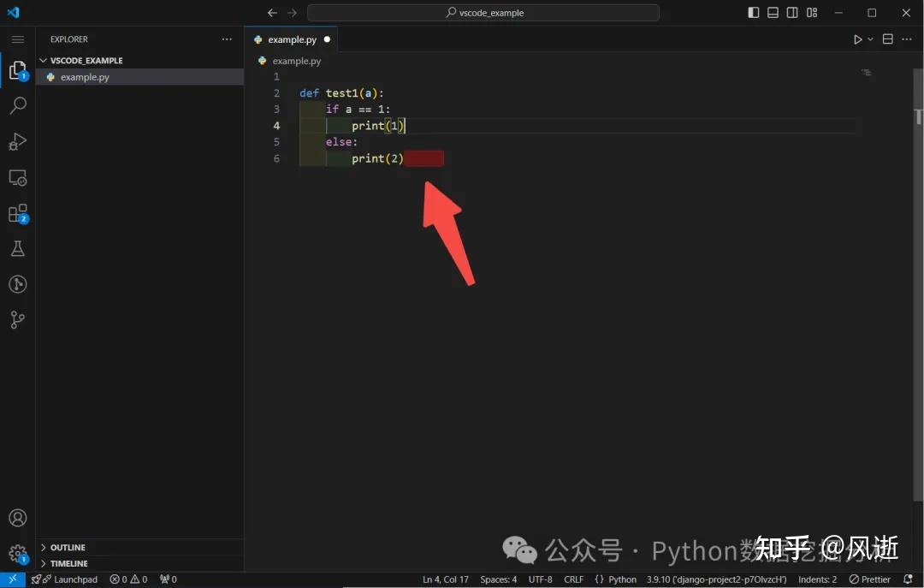Place cursor on else: line

(341, 141)
